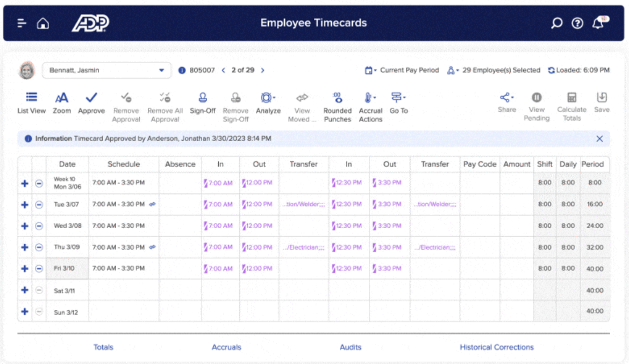Open the Audits tab
Viewport: 629px width, 364px height.
[351, 347]
